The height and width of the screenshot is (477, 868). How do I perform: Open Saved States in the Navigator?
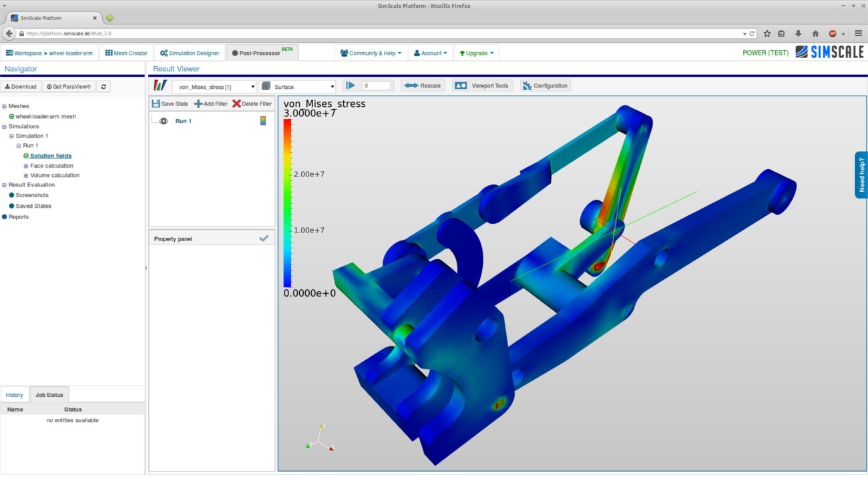pos(33,206)
